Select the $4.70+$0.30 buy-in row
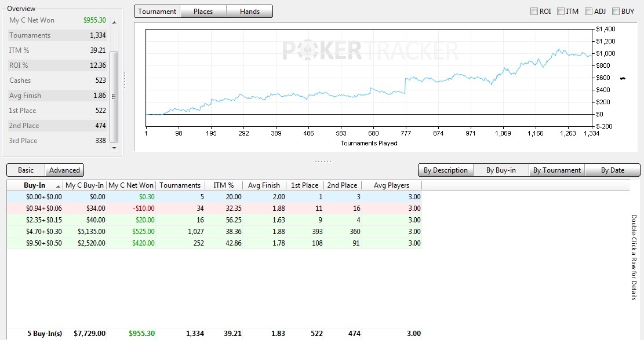 (214, 232)
